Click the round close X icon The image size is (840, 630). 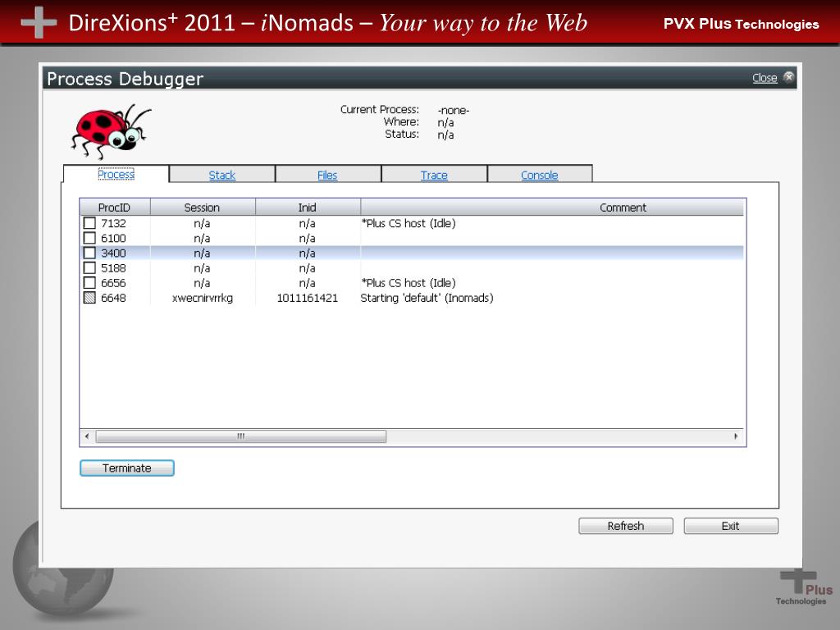[x=788, y=77]
